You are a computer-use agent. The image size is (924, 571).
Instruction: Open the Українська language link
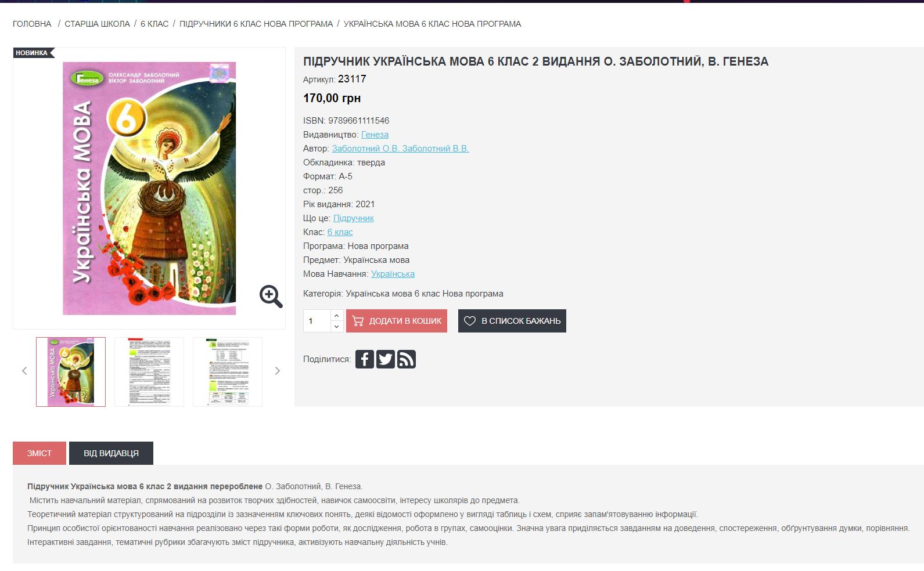pyautogui.click(x=393, y=274)
